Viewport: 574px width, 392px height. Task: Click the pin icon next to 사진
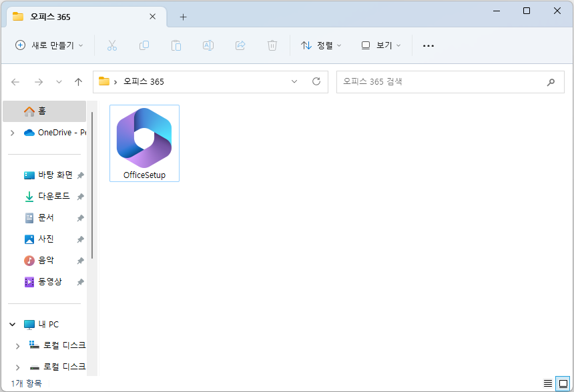coord(81,239)
